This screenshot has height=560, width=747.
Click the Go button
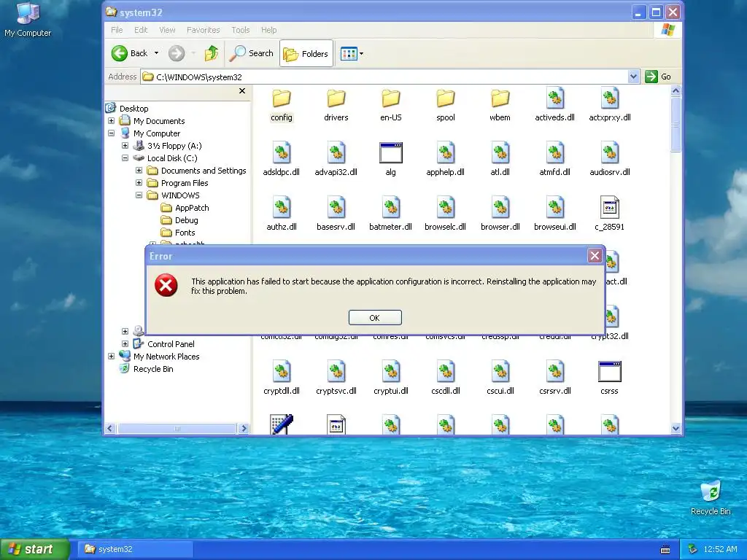coord(659,77)
